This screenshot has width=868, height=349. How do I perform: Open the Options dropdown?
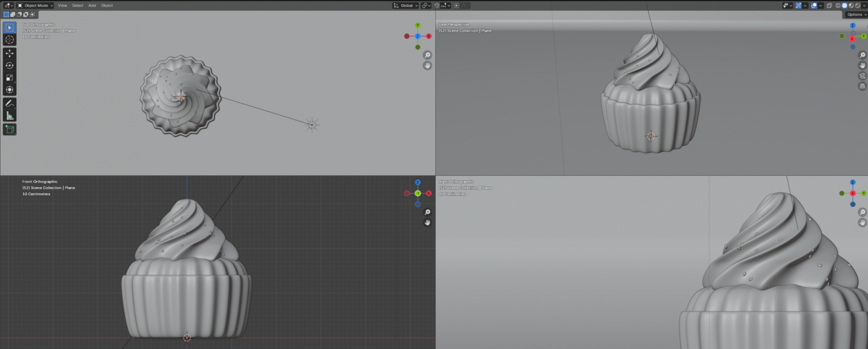(854, 15)
